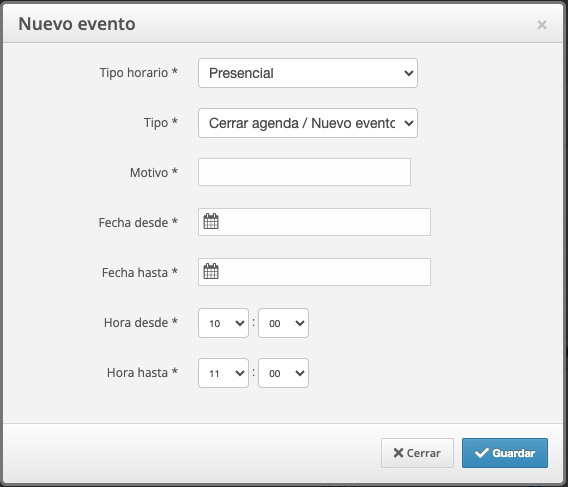Screen dimensions: 568x487
Task: Open the Tipo dropdown showing Cerrar agenda
Action: coord(308,123)
